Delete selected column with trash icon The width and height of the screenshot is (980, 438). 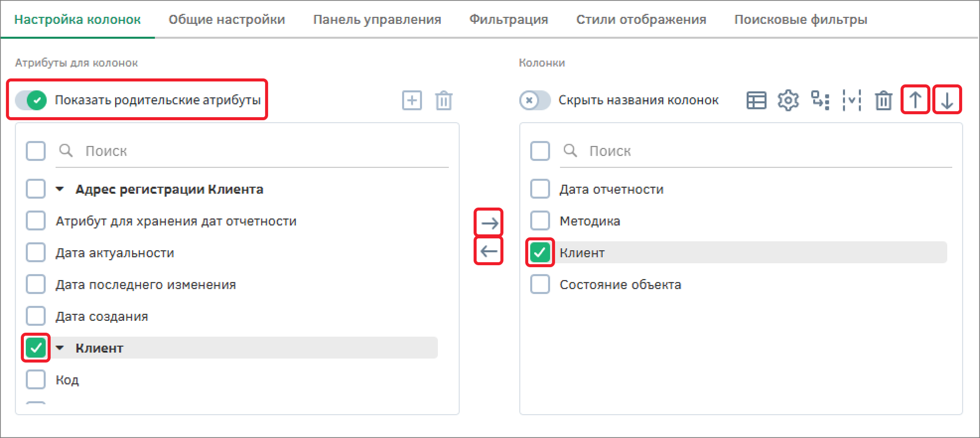(x=883, y=100)
